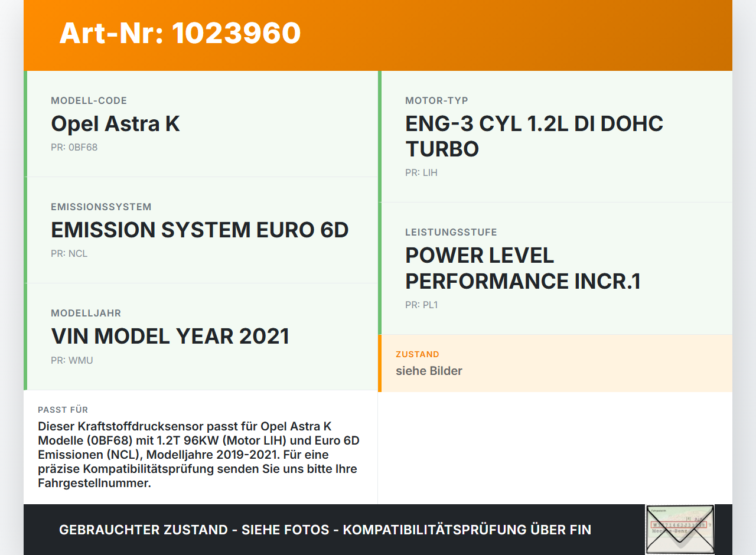Click 'PR: WMU' code text

click(71, 360)
